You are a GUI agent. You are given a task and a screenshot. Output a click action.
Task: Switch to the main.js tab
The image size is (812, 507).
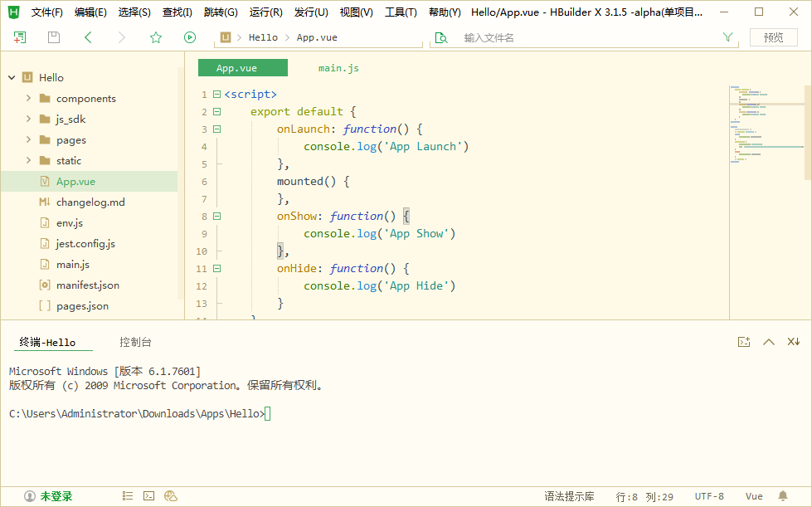[x=338, y=67]
